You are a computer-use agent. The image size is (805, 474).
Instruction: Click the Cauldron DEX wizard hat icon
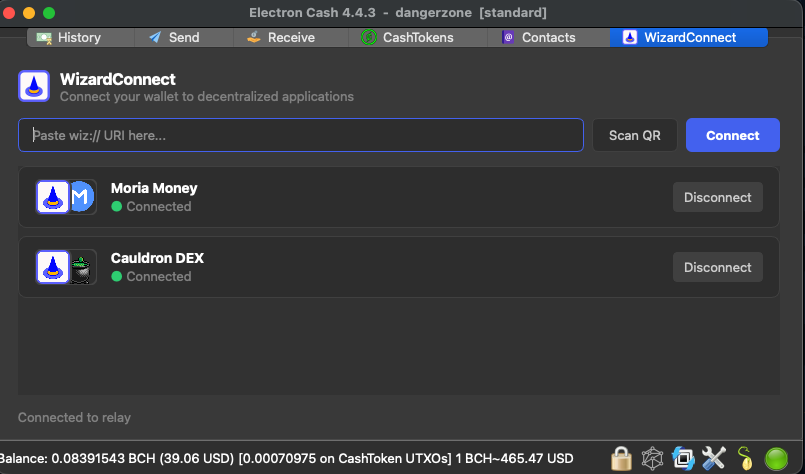point(52,267)
